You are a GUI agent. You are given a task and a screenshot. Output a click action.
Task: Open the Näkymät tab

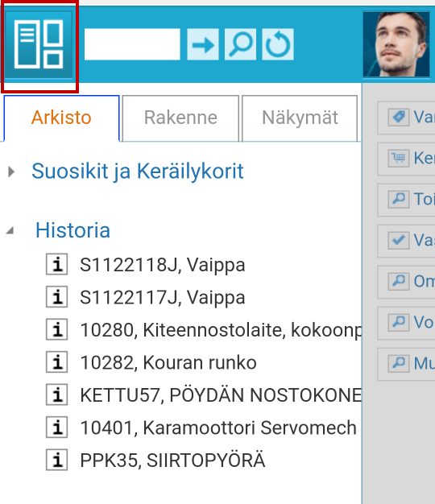[x=300, y=118]
